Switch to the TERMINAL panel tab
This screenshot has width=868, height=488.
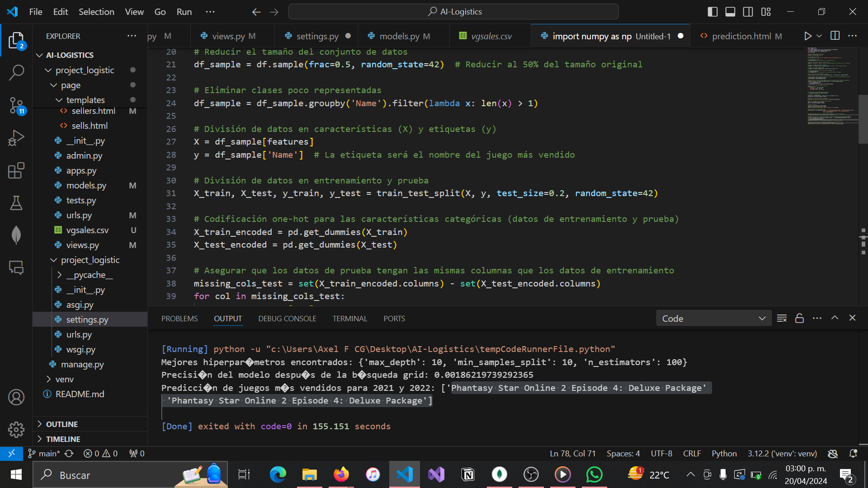(x=350, y=319)
